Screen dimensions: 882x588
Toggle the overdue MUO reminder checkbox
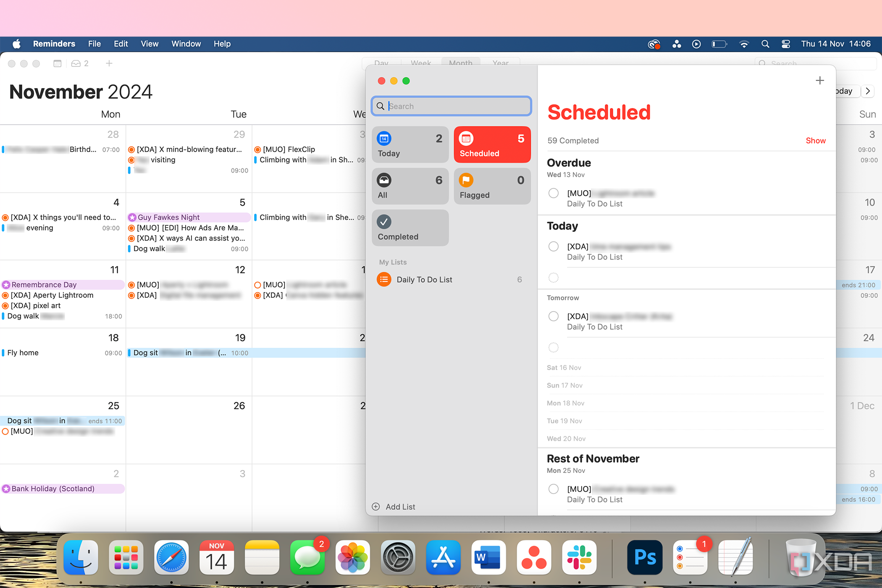(x=554, y=193)
